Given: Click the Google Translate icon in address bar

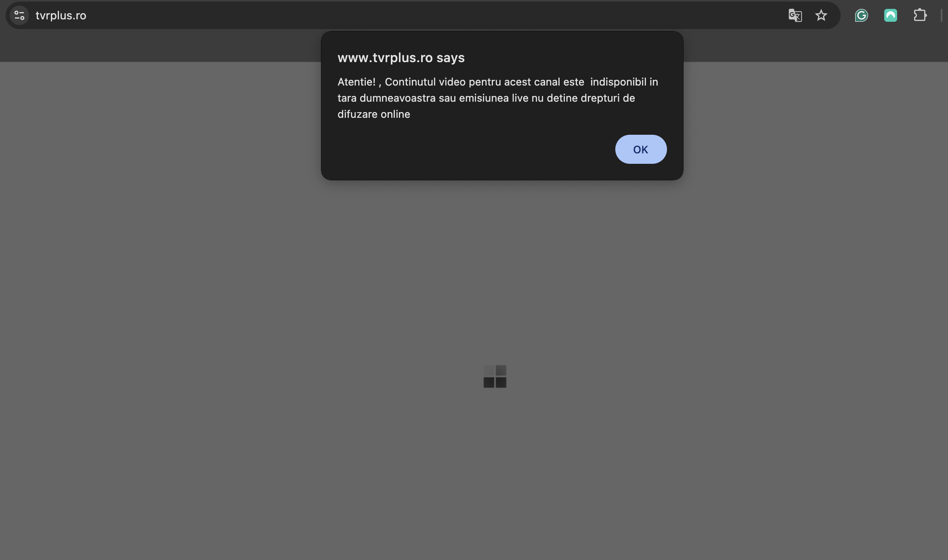Looking at the screenshot, I should [795, 15].
